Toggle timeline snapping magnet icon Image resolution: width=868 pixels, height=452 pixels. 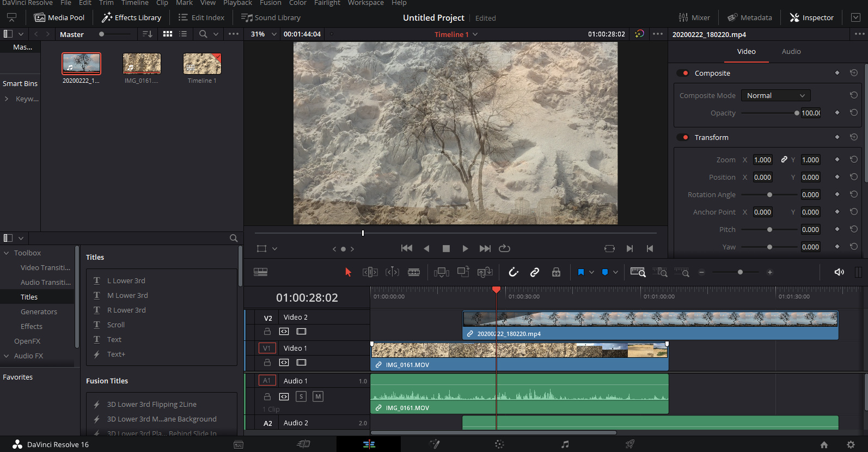[514, 272]
